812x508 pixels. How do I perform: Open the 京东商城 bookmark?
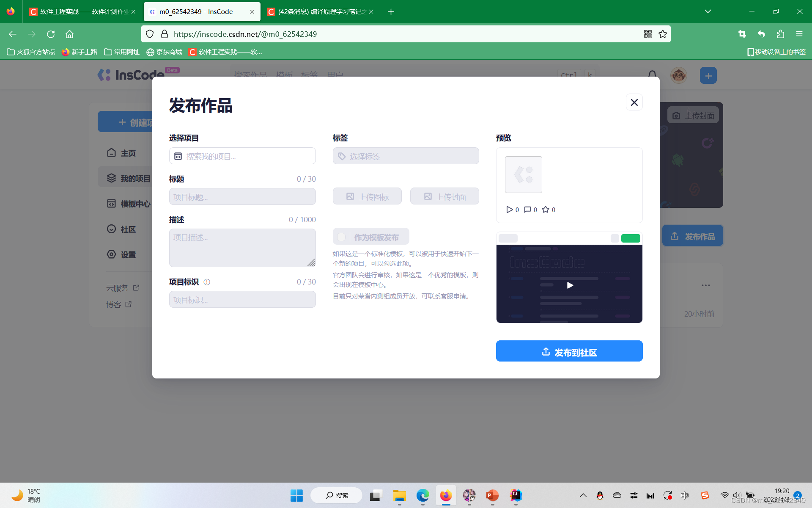pos(164,52)
